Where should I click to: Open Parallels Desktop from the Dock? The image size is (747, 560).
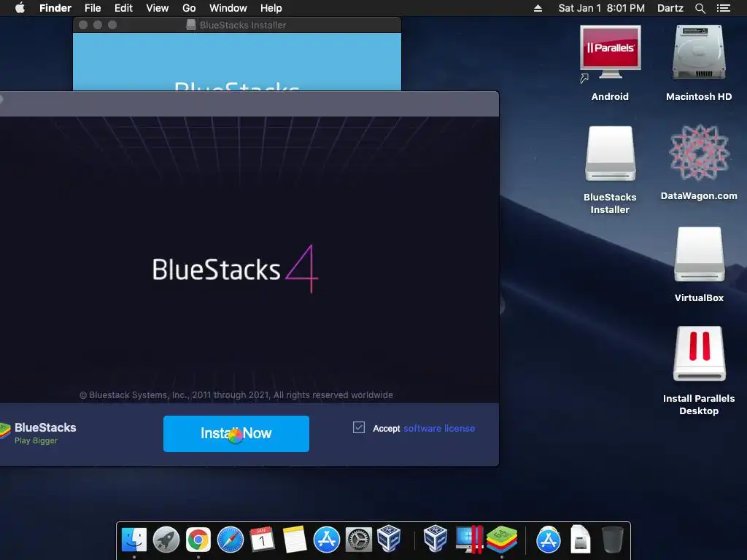pos(469,540)
